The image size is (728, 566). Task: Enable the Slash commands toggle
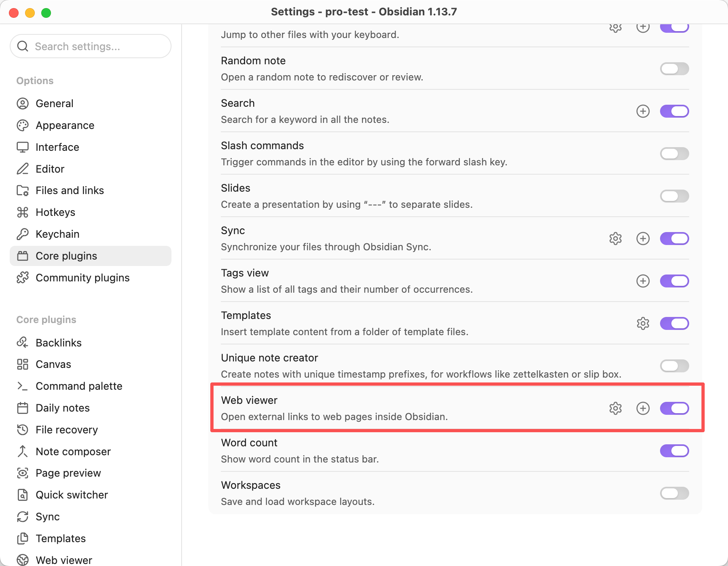[674, 154]
